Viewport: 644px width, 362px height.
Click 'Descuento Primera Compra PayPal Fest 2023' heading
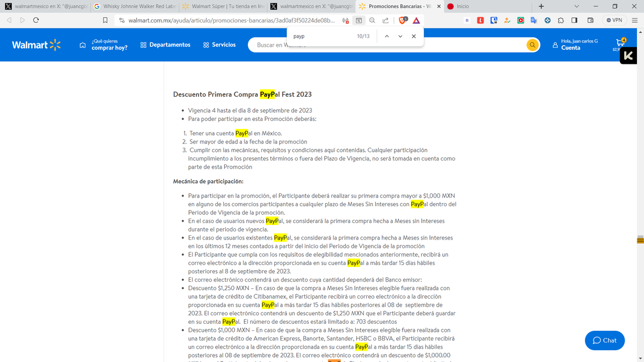(x=242, y=95)
